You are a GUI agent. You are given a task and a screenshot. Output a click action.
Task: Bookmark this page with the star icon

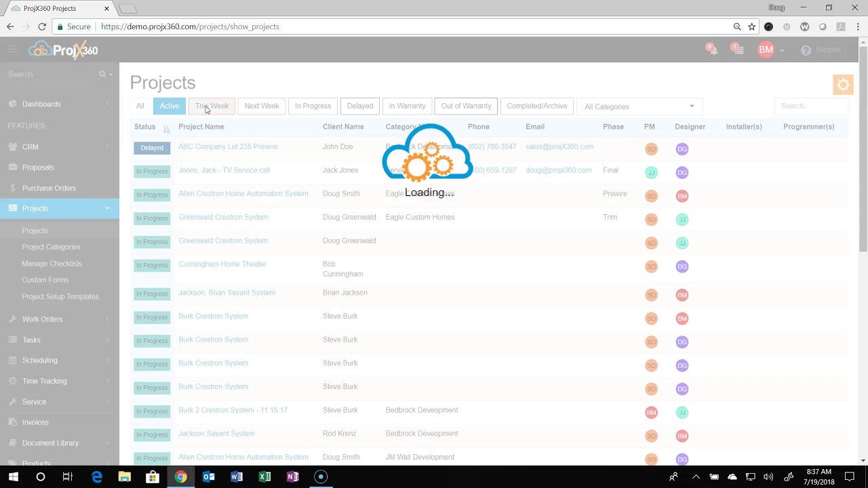click(752, 26)
